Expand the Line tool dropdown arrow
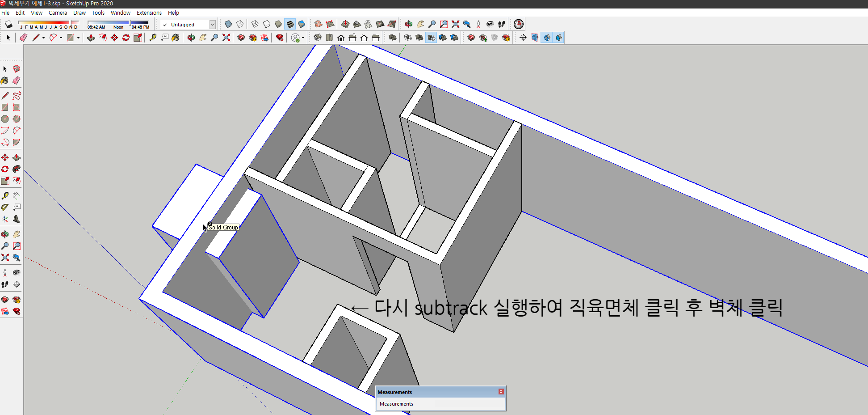This screenshot has width=868, height=415. pyautogui.click(x=43, y=38)
